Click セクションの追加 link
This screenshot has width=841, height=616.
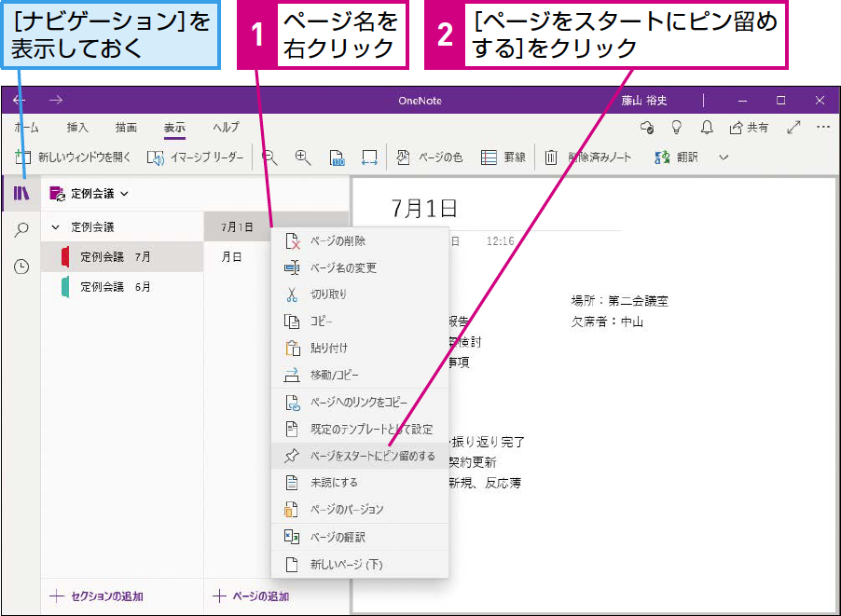pos(97,596)
